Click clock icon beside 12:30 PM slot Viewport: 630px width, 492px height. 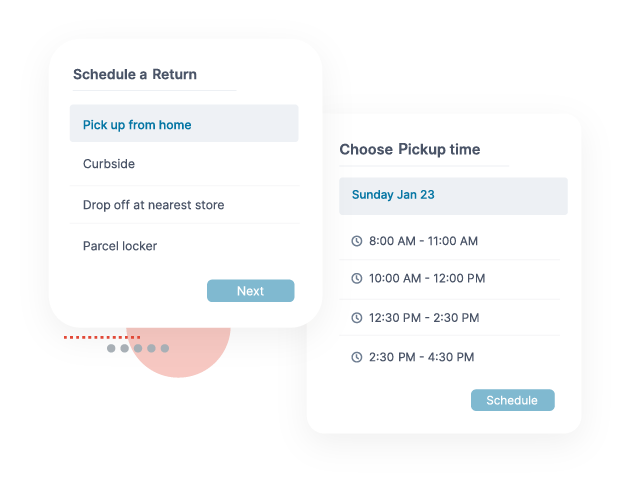click(356, 318)
